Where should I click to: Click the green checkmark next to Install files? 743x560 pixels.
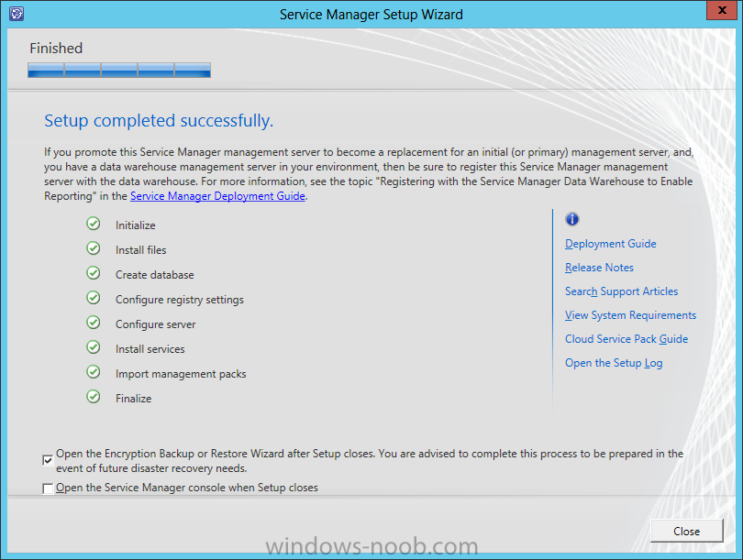[x=94, y=248]
